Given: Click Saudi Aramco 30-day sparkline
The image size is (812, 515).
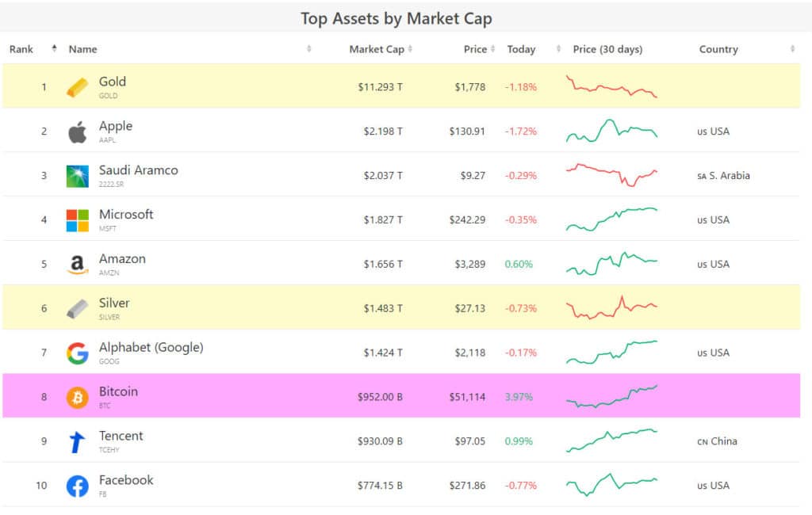Looking at the screenshot, I should (611, 175).
